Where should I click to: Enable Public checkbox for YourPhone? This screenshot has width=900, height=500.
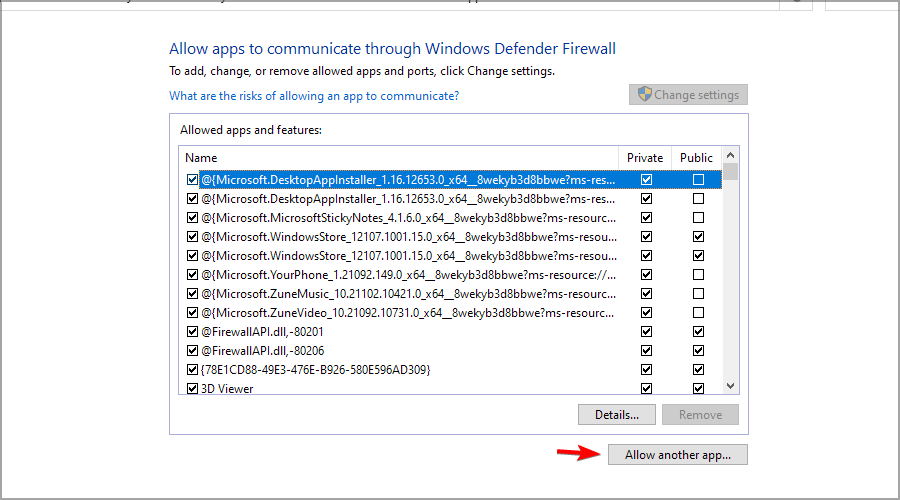[x=698, y=274]
